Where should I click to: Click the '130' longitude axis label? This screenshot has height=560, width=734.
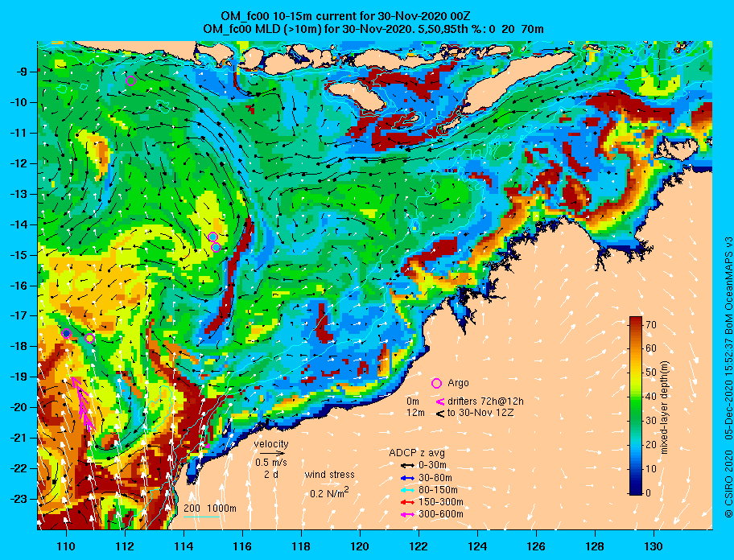[x=653, y=546]
